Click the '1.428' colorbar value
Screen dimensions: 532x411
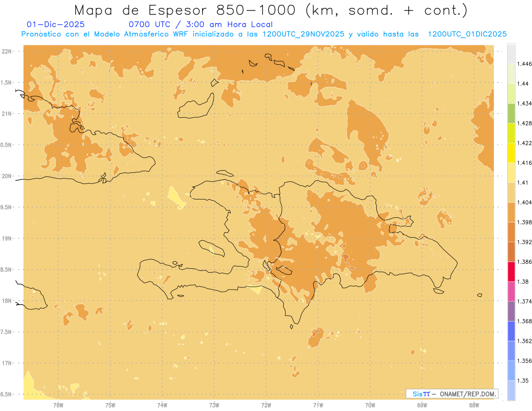(525, 123)
